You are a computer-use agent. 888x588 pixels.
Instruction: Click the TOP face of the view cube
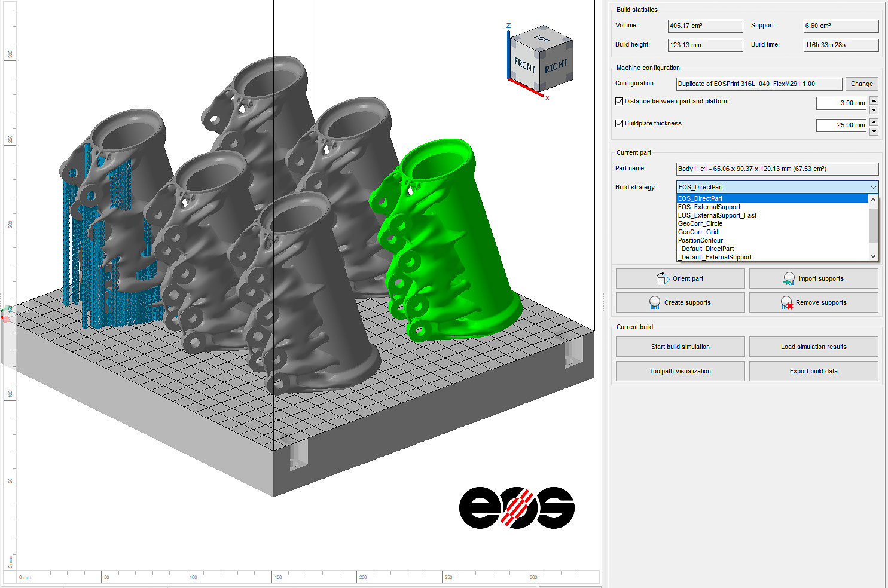[x=541, y=39]
